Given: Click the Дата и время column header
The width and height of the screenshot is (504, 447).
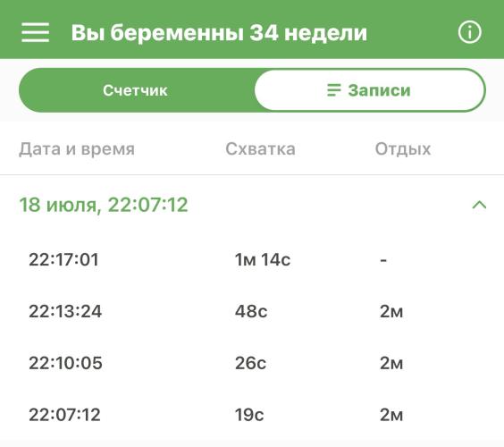Looking at the screenshot, I should click(77, 149).
